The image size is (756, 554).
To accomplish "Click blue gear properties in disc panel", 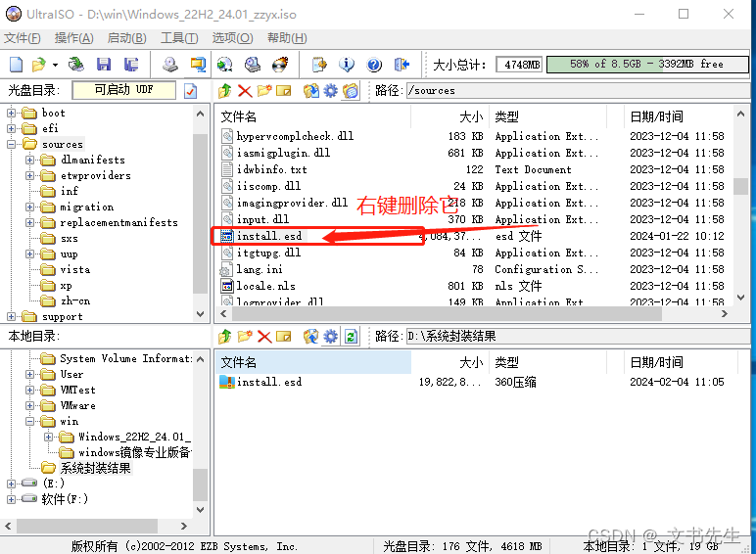I will 330,91.
